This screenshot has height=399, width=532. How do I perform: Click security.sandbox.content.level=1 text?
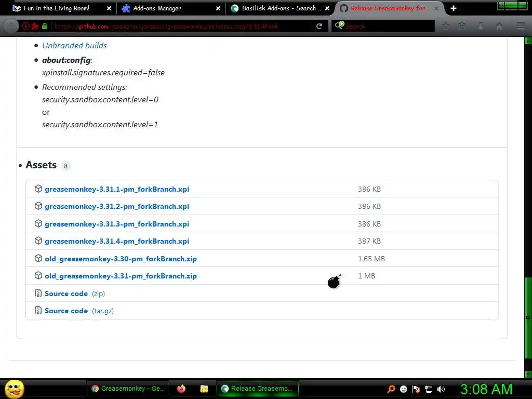[x=100, y=125]
